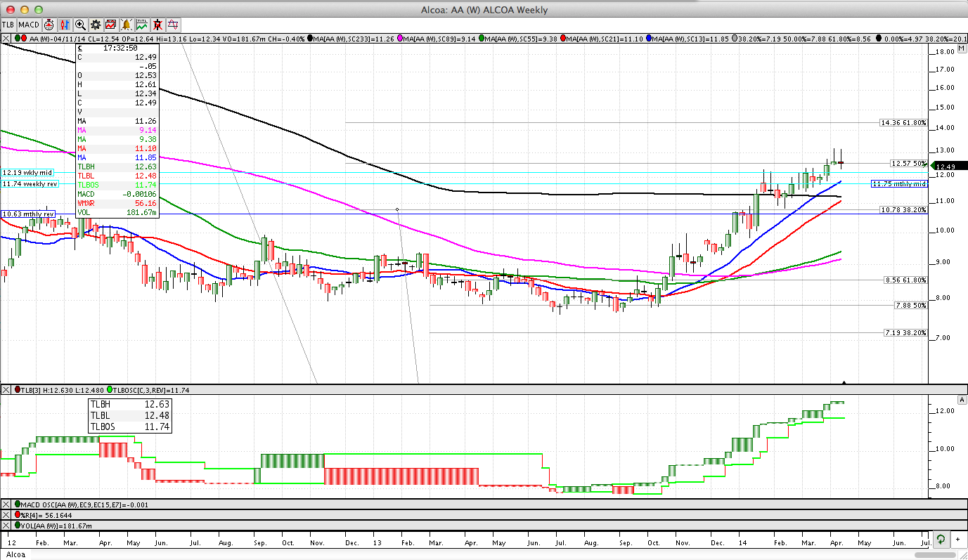Click the '7.19 38.20%' Fibonacci label
Image resolution: width=968 pixels, height=560 pixels.
(x=905, y=332)
